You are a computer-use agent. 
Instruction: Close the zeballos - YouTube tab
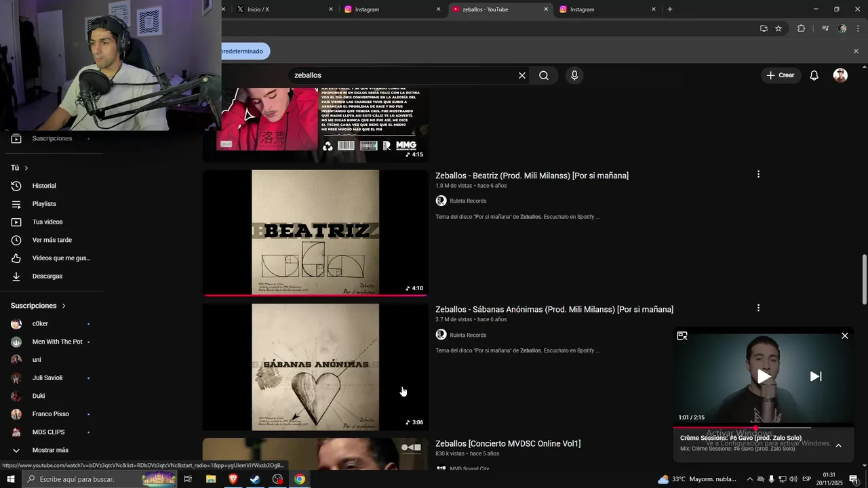click(546, 9)
